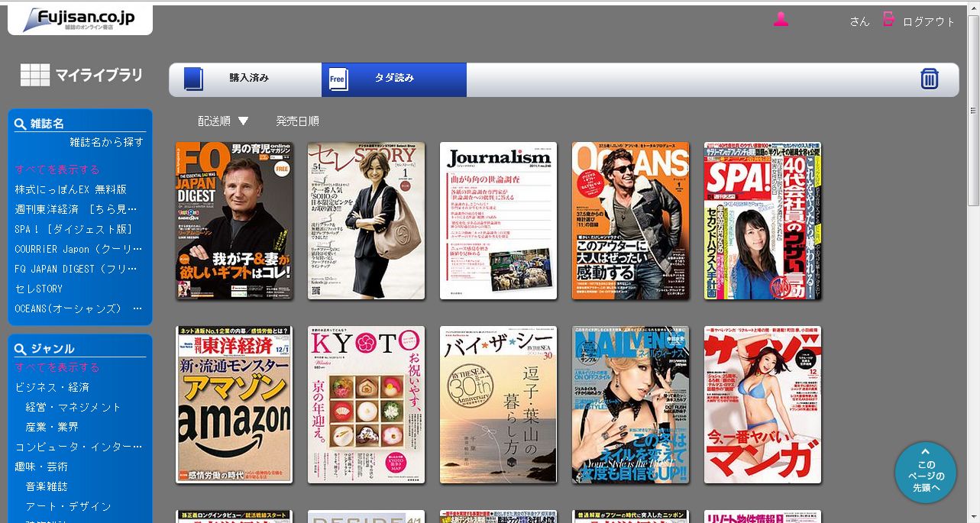Click the My Library grid icon
Viewport: 980px width, 523px height.
click(x=34, y=75)
